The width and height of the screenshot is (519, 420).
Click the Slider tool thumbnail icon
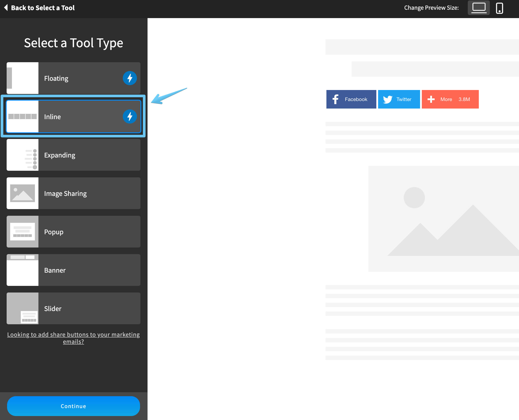coord(23,308)
